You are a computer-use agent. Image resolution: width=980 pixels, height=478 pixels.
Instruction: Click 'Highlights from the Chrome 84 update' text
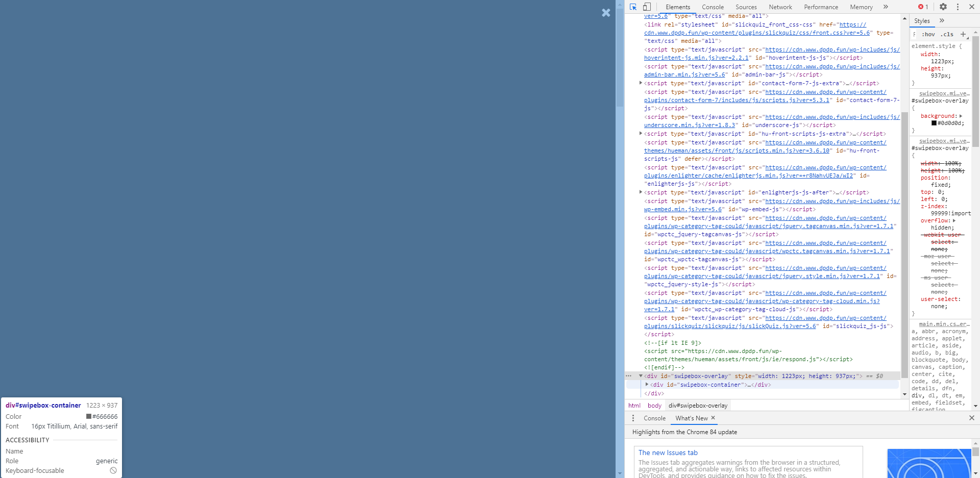click(x=684, y=432)
